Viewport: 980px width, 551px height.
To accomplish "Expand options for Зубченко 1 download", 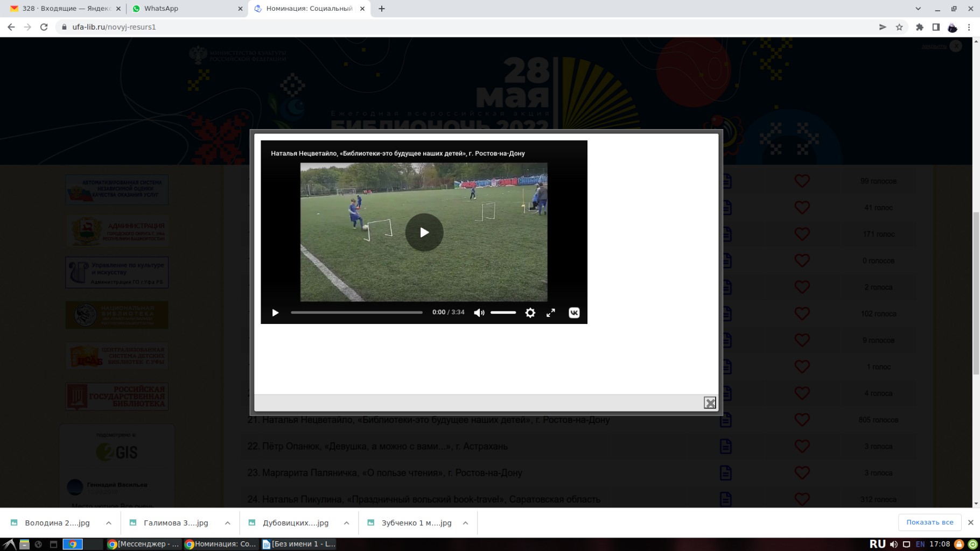I will coord(466,523).
